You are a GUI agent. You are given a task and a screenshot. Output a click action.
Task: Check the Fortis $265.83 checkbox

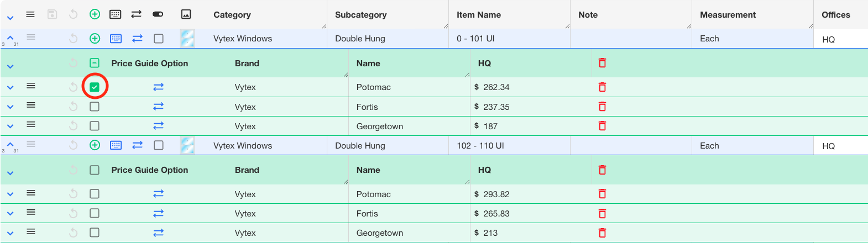tap(95, 213)
